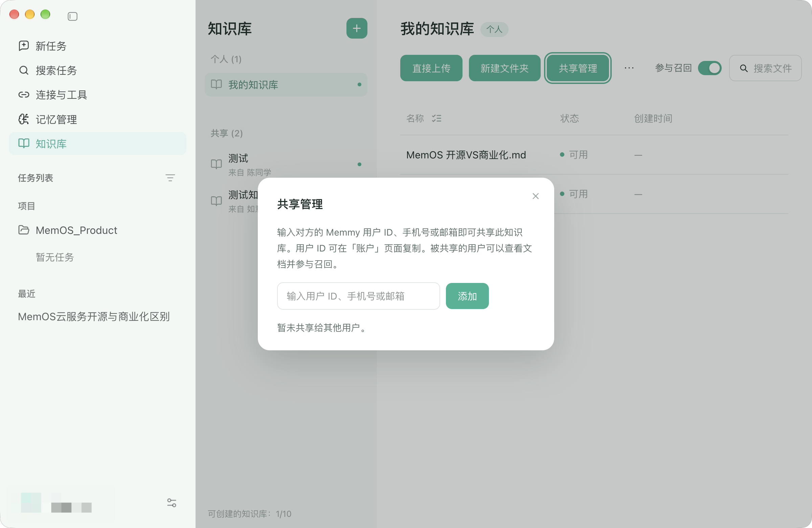Click 直接上传 button
This screenshot has height=528, width=812.
pos(431,68)
